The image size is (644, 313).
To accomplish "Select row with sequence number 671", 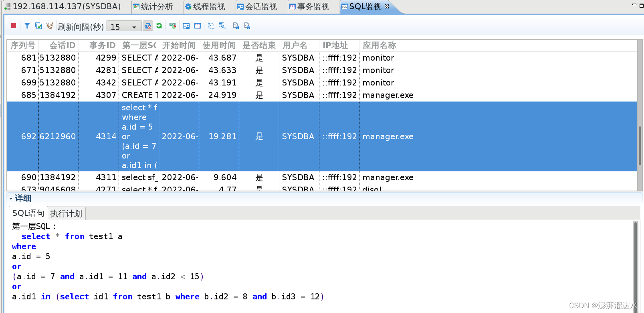I will click(322, 70).
